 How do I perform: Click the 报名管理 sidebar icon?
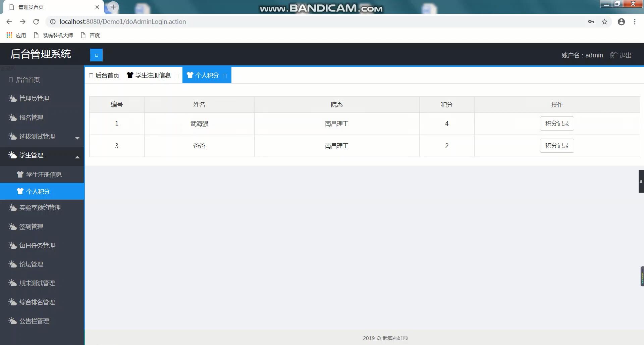pyautogui.click(x=12, y=117)
